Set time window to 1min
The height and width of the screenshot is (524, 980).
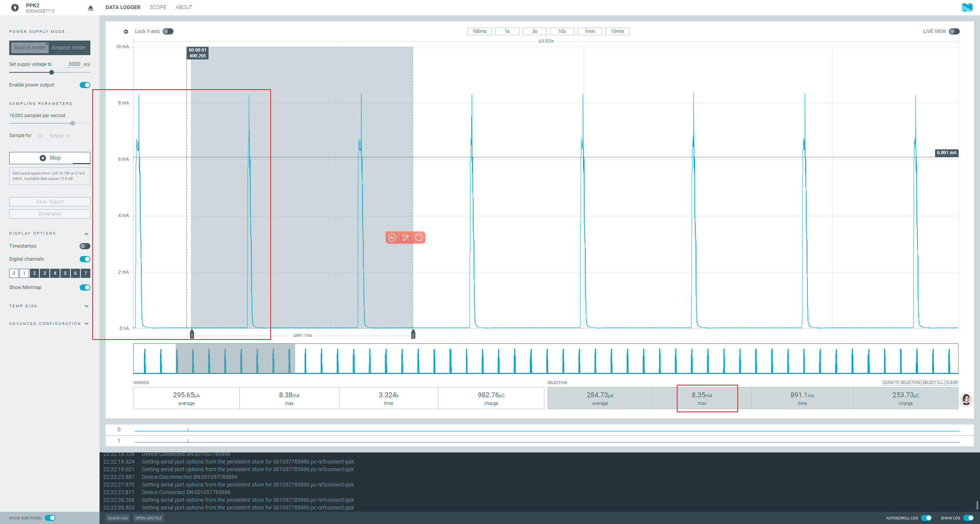[x=590, y=31]
